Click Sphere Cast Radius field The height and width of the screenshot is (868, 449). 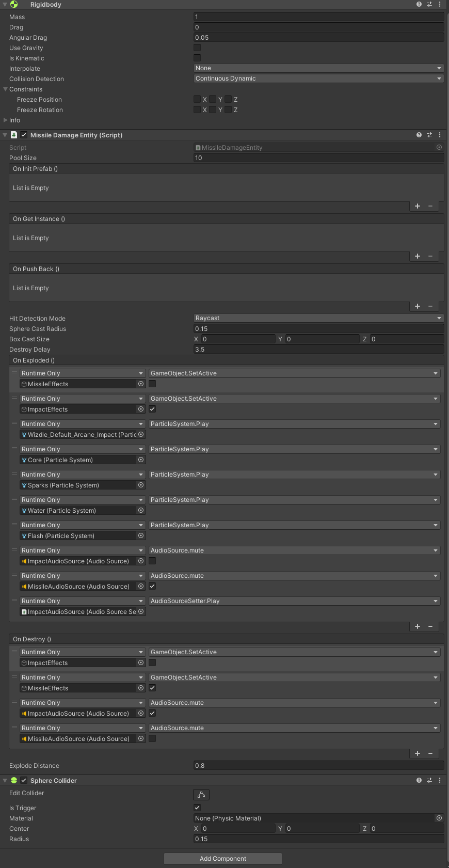pos(318,328)
